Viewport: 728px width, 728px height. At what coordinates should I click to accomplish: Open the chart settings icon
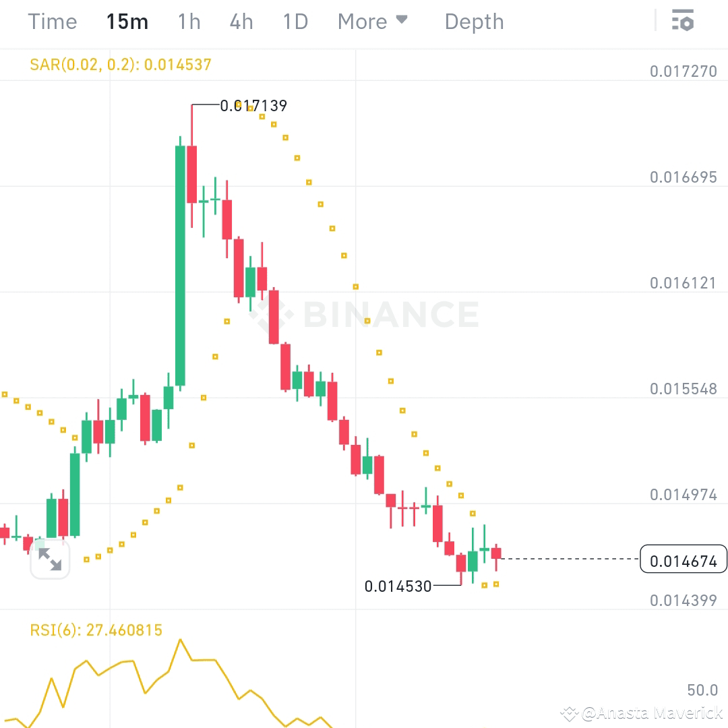coord(683,21)
